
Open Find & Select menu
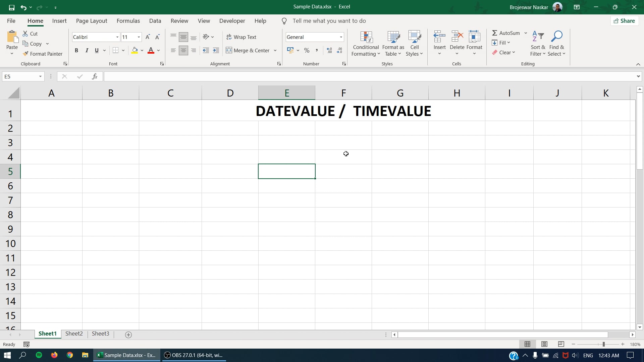(x=557, y=44)
